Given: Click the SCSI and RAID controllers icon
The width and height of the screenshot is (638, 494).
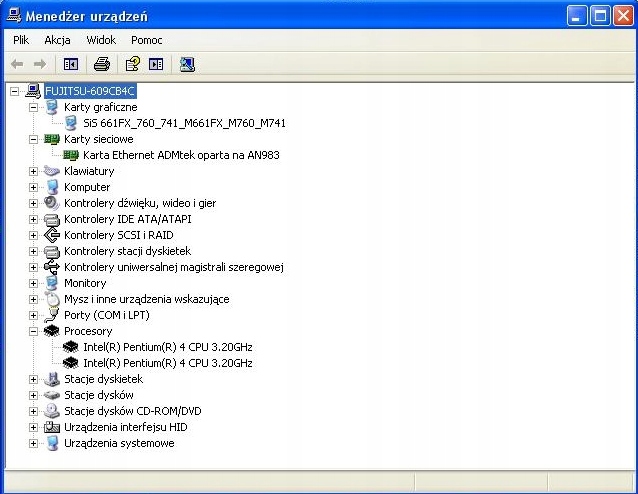Looking at the screenshot, I should [52, 235].
